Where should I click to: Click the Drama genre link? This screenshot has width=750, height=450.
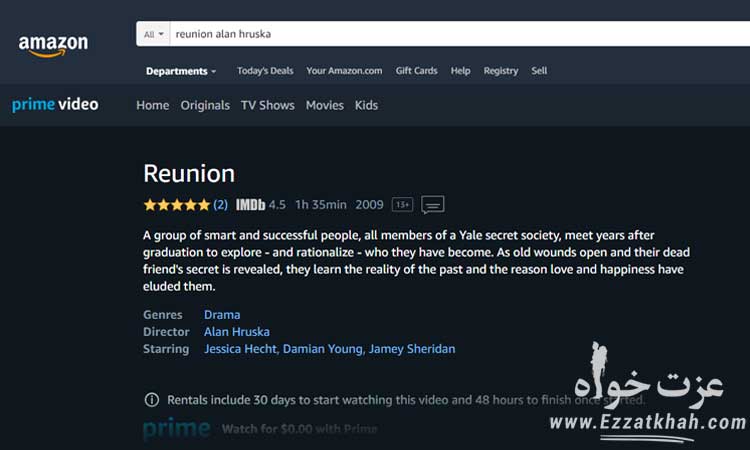coord(222,315)
